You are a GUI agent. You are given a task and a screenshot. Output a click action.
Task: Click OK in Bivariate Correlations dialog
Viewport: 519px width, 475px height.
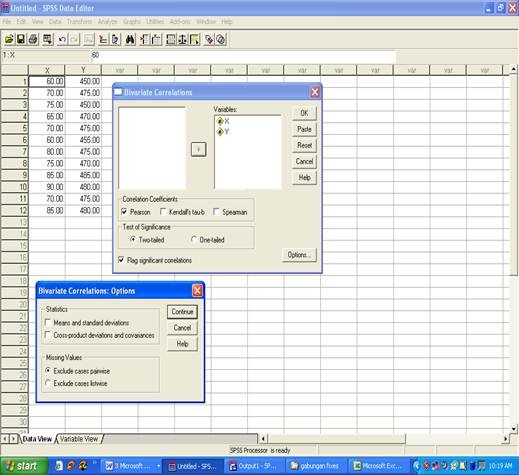pos(304,113)
